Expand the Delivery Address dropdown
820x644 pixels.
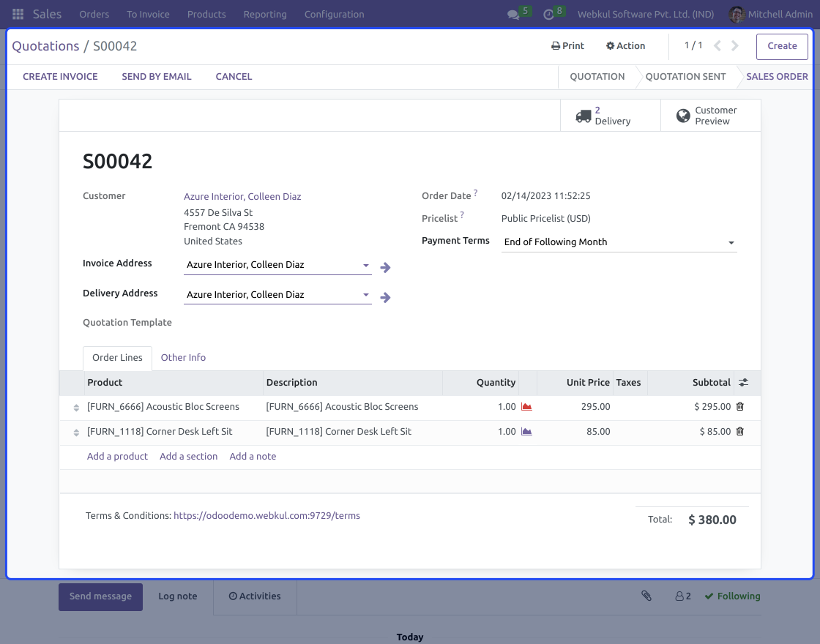[366, 295]
